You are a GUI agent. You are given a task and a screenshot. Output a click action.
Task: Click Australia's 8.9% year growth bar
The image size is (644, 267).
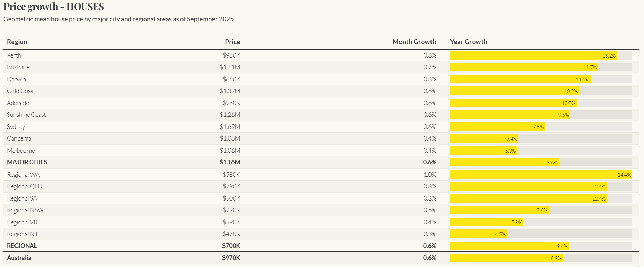click(x=506, y=258)
